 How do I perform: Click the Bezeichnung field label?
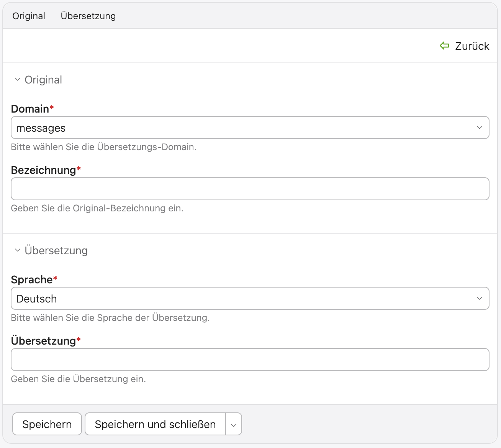[x=43, y=170]
